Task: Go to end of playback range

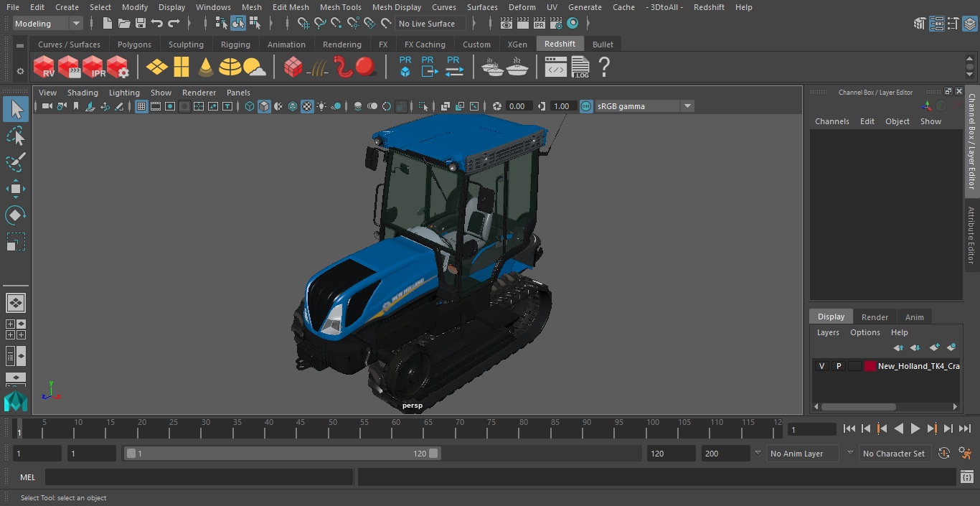Action: point(965,428)
